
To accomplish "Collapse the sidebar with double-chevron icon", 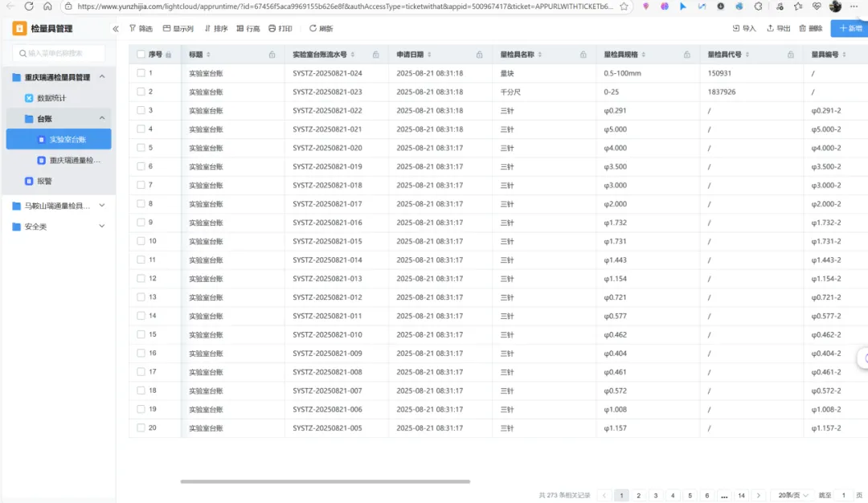I will (116, 29).
